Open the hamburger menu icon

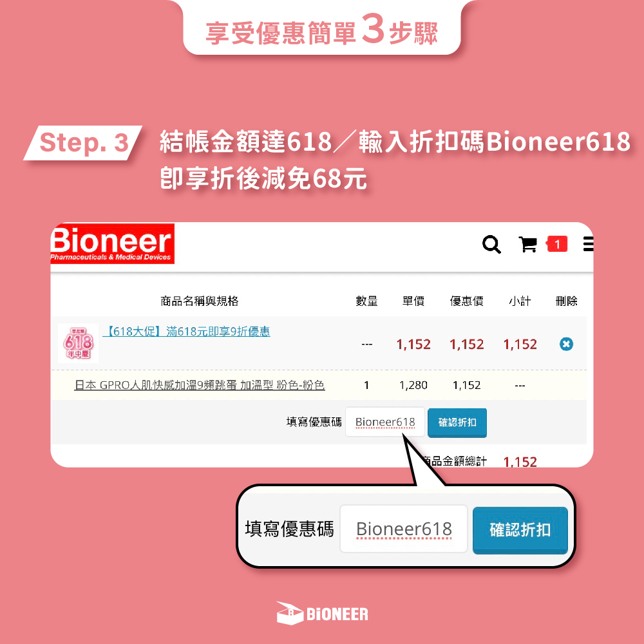[x=588, y=244]
